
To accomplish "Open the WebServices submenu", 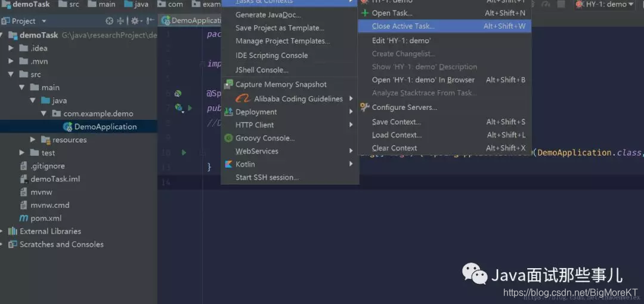I will [x=290, y=151].
